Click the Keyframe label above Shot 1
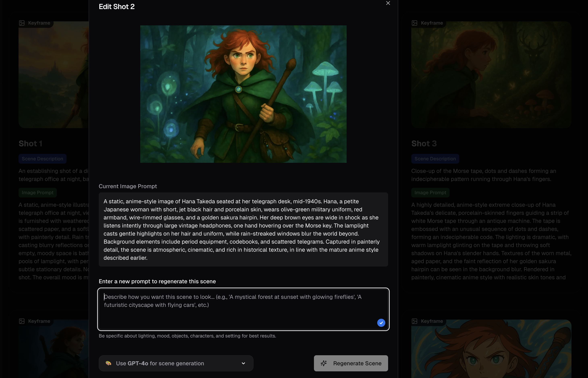Viewport: 588px width, 378px height. pos(39,23)
